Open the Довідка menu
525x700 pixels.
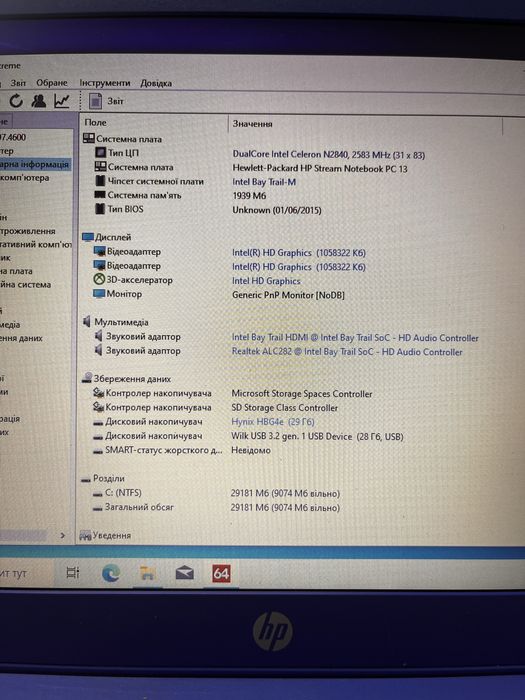(156, 83)
